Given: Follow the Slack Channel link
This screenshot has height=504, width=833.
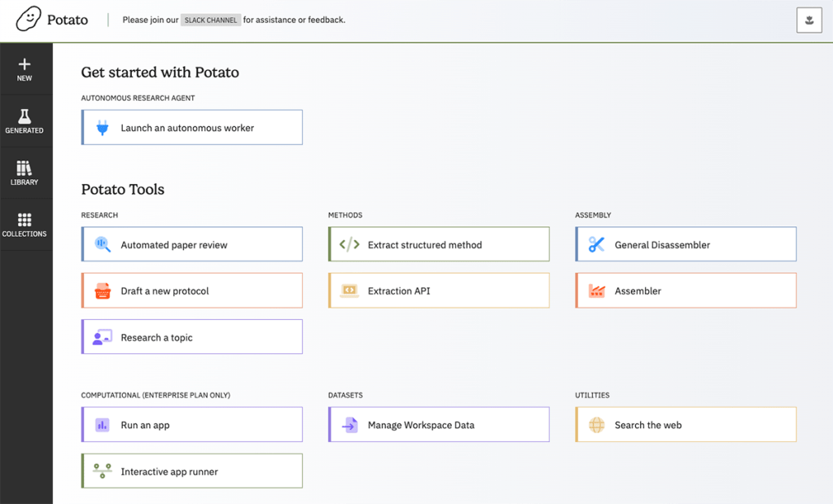Looking at the screenshot, I should pos(210,20).
